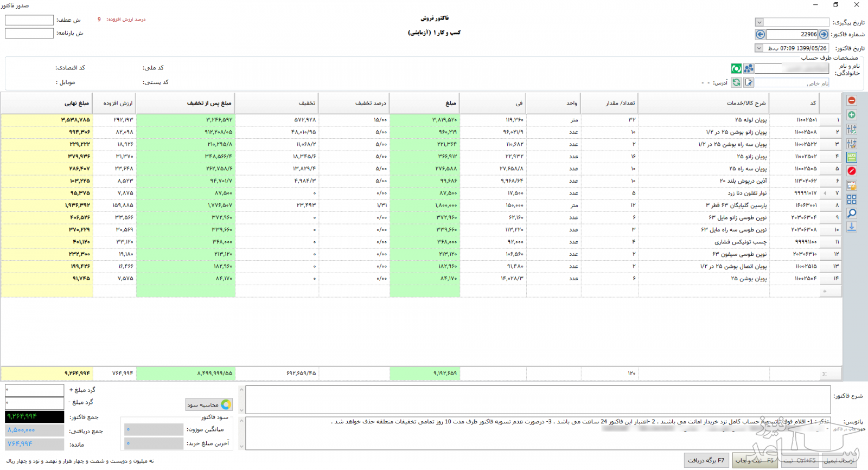The image size is (868, 470).
Task: Go to next invoice with right arrow
Action: (824, 34)
